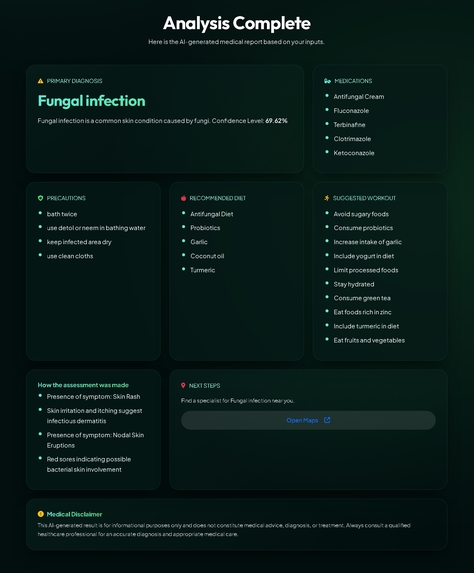Click 'Limit processed foods' item

click(x=366, y=270)
